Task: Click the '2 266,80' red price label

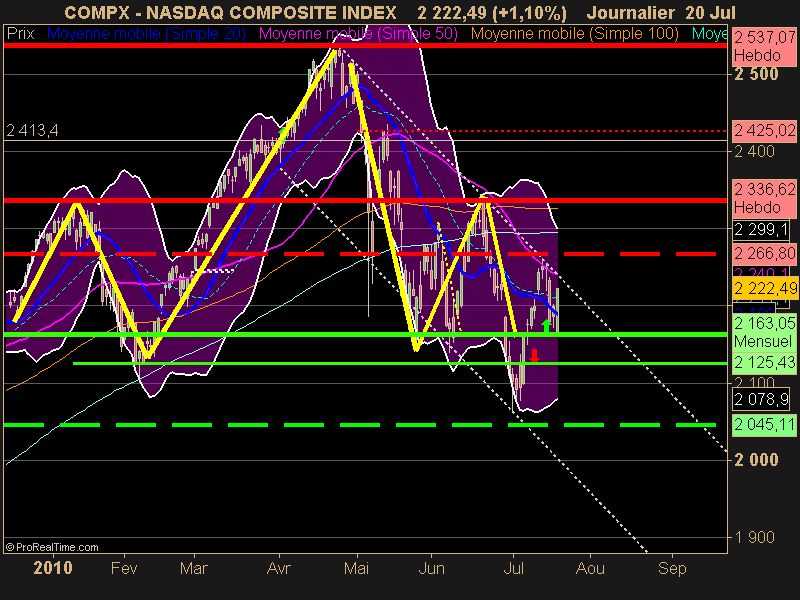Action: point(764,254)
